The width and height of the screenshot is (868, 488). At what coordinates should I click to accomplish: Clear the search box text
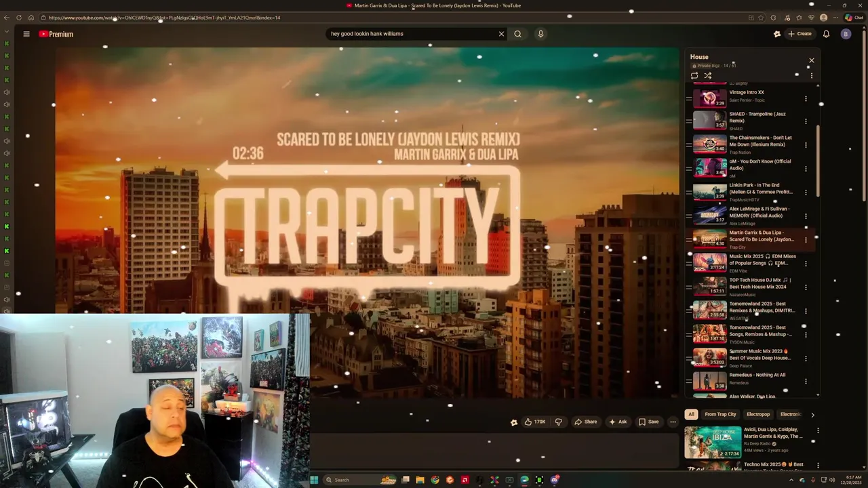coord(501,34)
